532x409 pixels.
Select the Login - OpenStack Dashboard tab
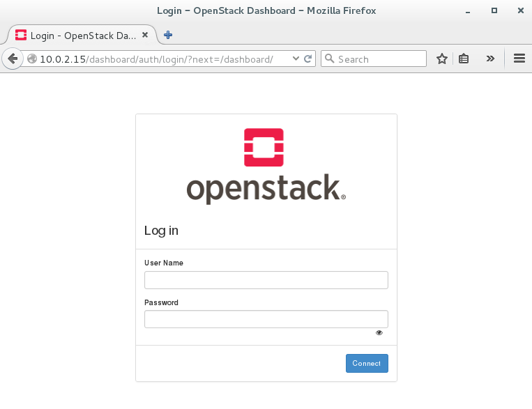tap(82, 35)
